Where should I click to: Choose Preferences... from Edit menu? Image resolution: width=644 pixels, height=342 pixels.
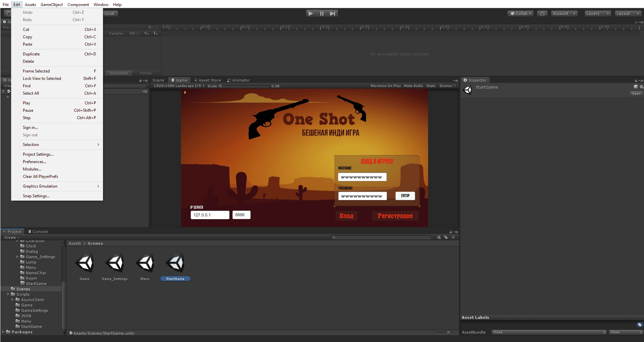pos(57,162)
